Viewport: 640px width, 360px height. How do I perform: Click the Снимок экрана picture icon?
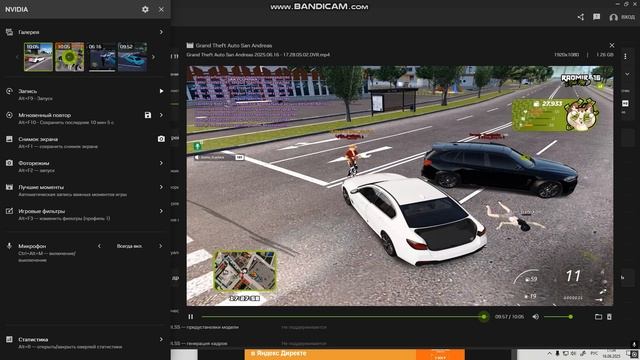(x=9, y=139)
